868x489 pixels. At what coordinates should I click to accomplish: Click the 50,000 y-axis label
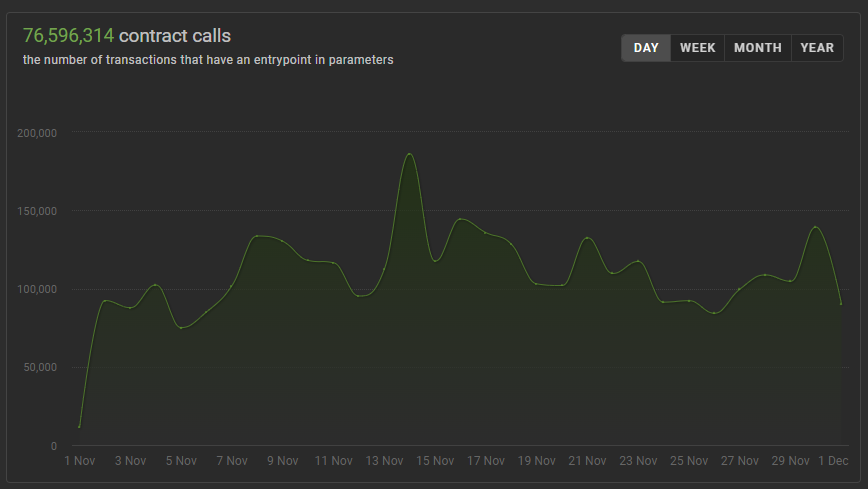click(x=40, y=367)
